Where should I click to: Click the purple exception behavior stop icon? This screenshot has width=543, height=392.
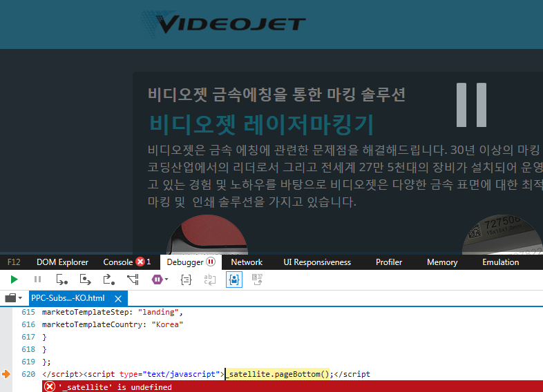coord(158,280)
